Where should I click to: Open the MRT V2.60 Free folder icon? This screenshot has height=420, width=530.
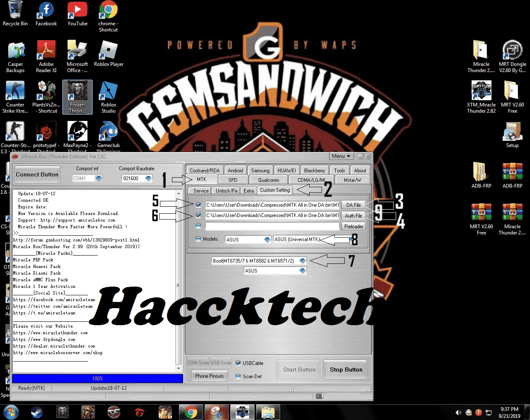click(x=512, y=97)
